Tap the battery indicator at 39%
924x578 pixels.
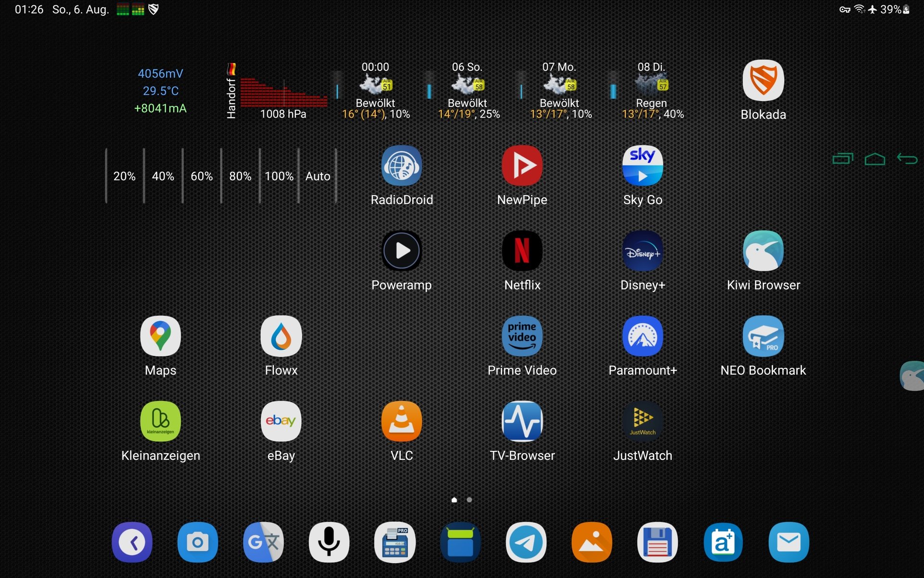[895, 10]
